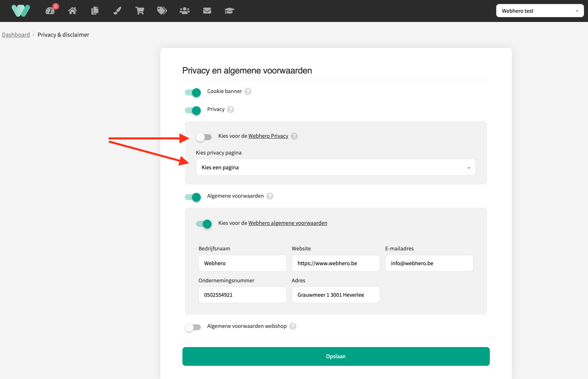
Task: Enable the Kies voor de Webhero Privacy toggle
Action: [x=204, y=137]
